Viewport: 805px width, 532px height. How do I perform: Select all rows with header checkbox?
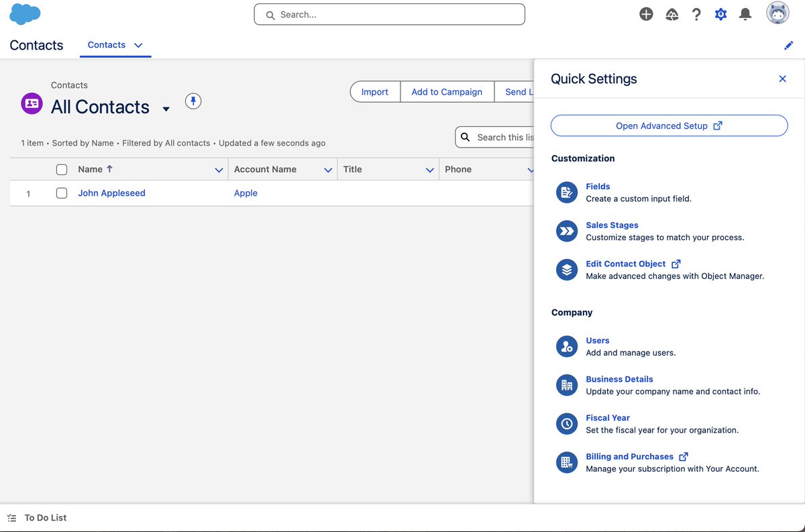[62, 170]
